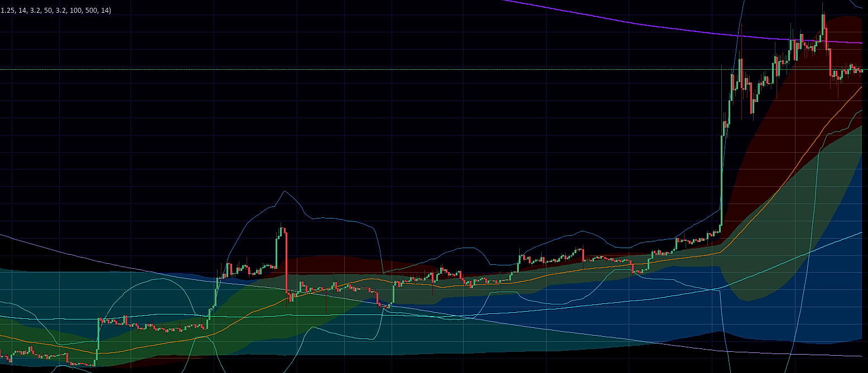Click the latest candle at the right edge
Screen dimensions: 868x373
tap(862, 70)
